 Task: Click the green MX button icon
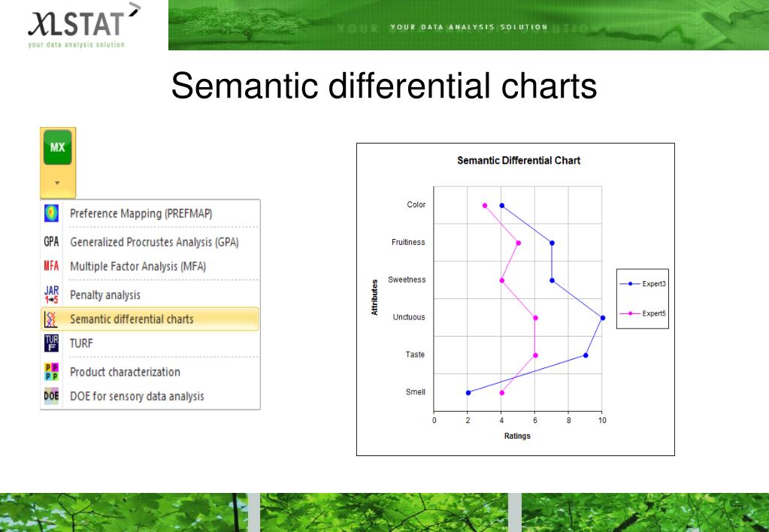point(57,147)
